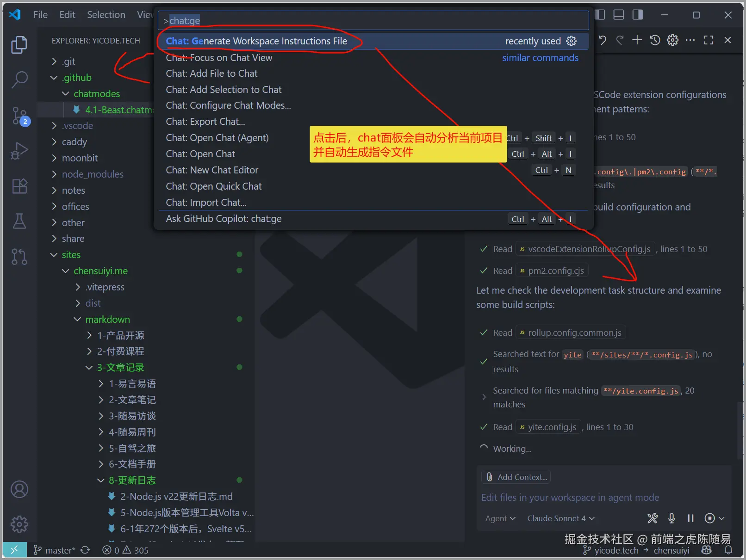
Task: Open the Claude Sonnet 4 model picker
Action: tap(561, 518)
